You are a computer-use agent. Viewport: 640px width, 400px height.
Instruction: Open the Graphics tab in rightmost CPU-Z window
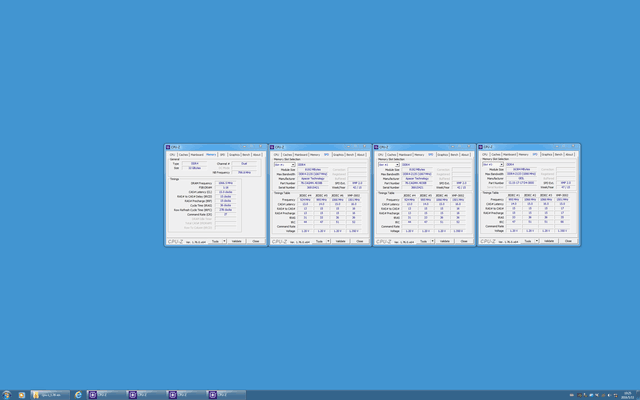click(546, 155)
